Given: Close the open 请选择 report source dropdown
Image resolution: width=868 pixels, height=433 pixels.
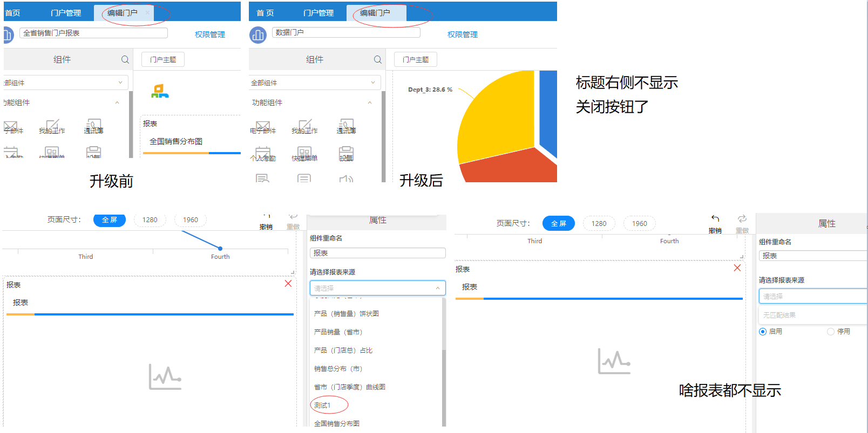Looking at the screenshot, I should [x=378, y=288].
